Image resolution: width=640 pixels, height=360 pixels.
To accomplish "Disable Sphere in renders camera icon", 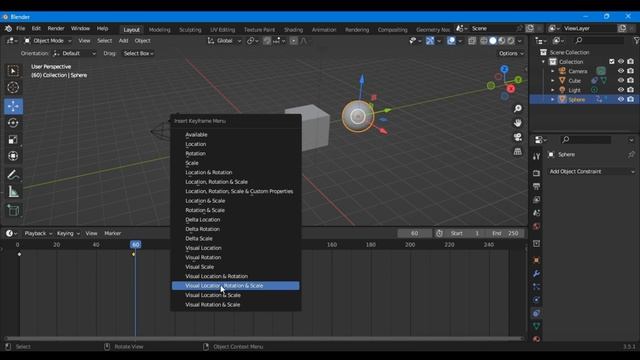I will point(631,100).
